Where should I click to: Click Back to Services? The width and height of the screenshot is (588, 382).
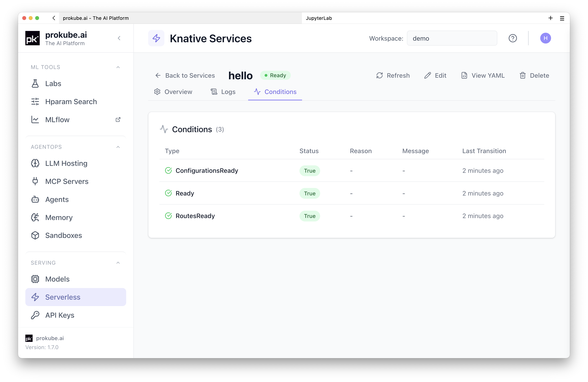pyautogui.click(x=185, y=75)
